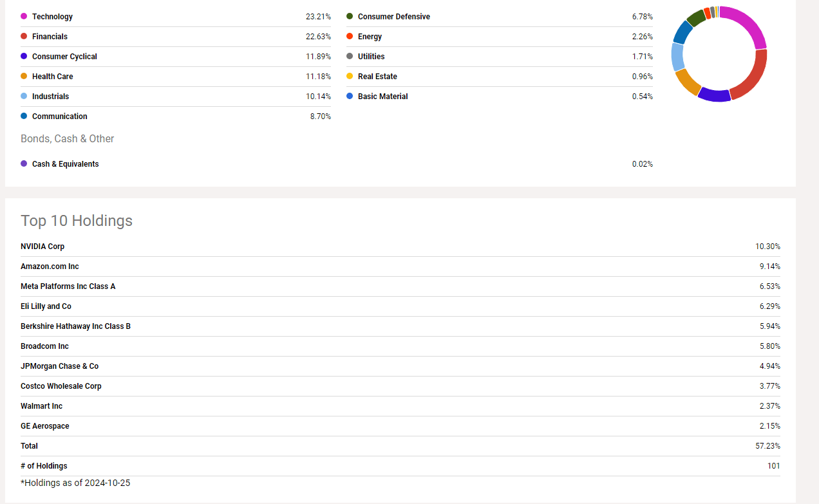Screen dimensions: 819x504
Task: Click the Health Care orange legend dot
Action: click(24, 76)
